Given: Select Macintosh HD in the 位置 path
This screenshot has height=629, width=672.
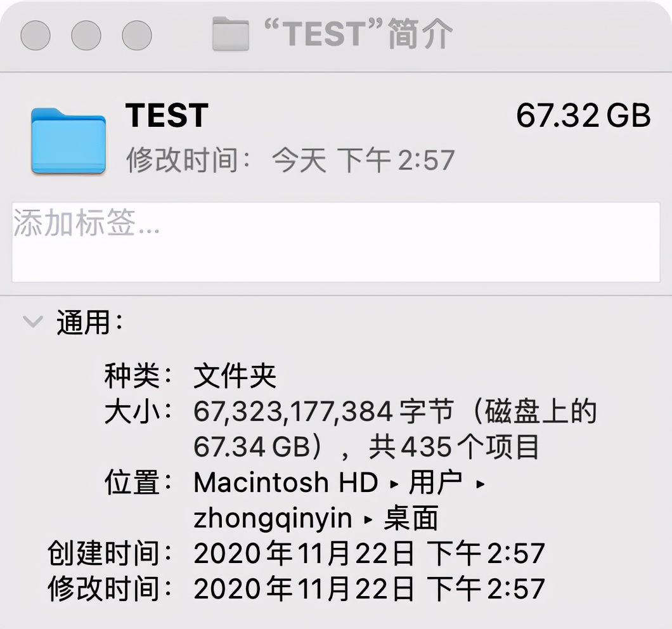Looking at the screenshot, I should pyautogui.click(x=285, y=483).
